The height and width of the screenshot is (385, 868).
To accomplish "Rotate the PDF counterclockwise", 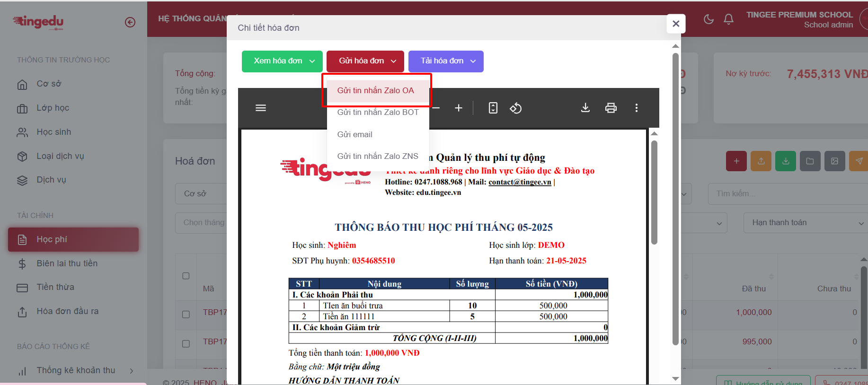I will [515, 108].
